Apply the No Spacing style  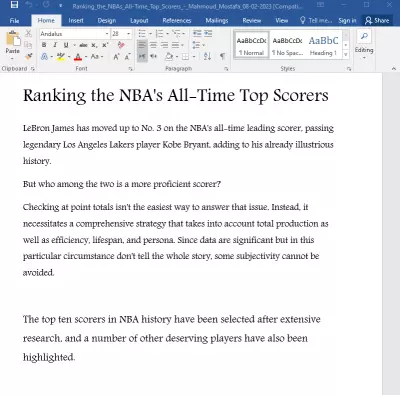287,46
